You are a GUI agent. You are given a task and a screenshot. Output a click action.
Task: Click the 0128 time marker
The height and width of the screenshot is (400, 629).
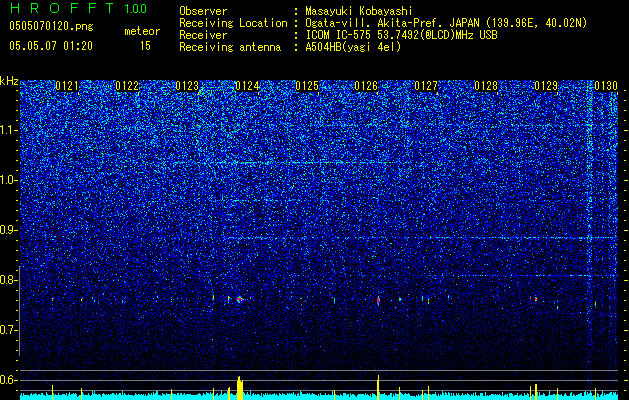pyautogui.click(x=486, y=86)
